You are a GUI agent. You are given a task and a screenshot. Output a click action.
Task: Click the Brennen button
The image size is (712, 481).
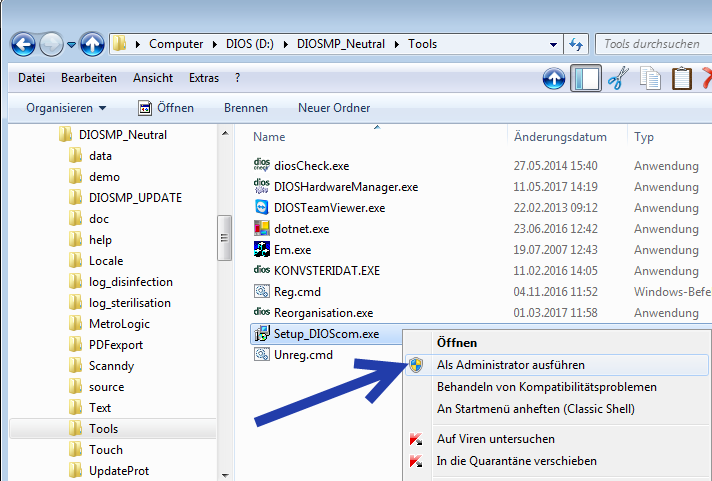point(246,108)
